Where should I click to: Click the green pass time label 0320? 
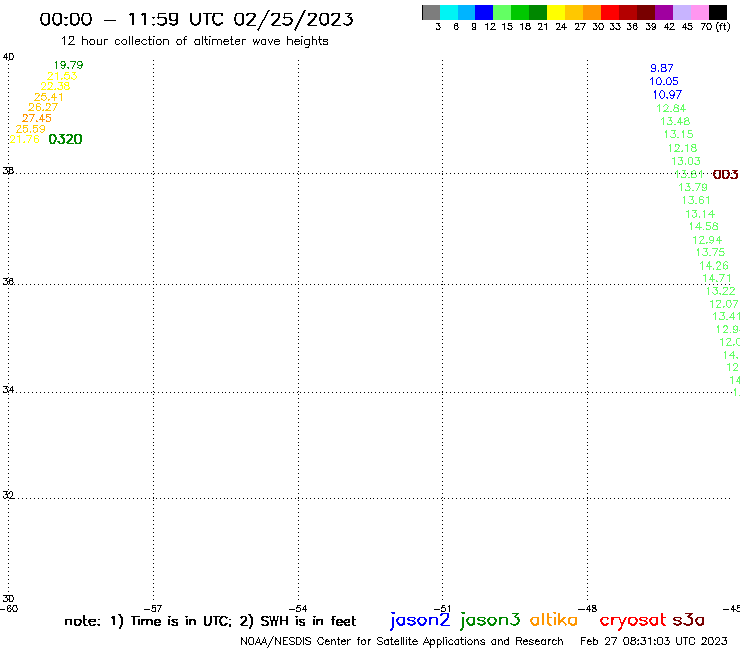click(66, 139)
